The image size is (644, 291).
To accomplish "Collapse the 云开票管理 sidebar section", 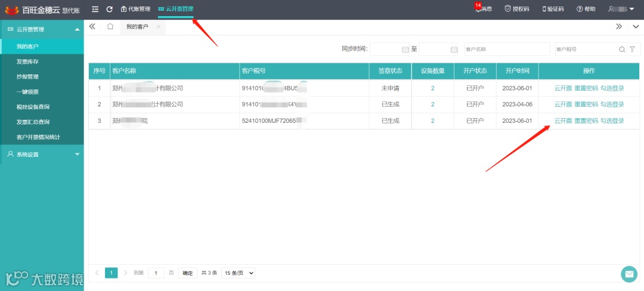I will coord(42,30).
